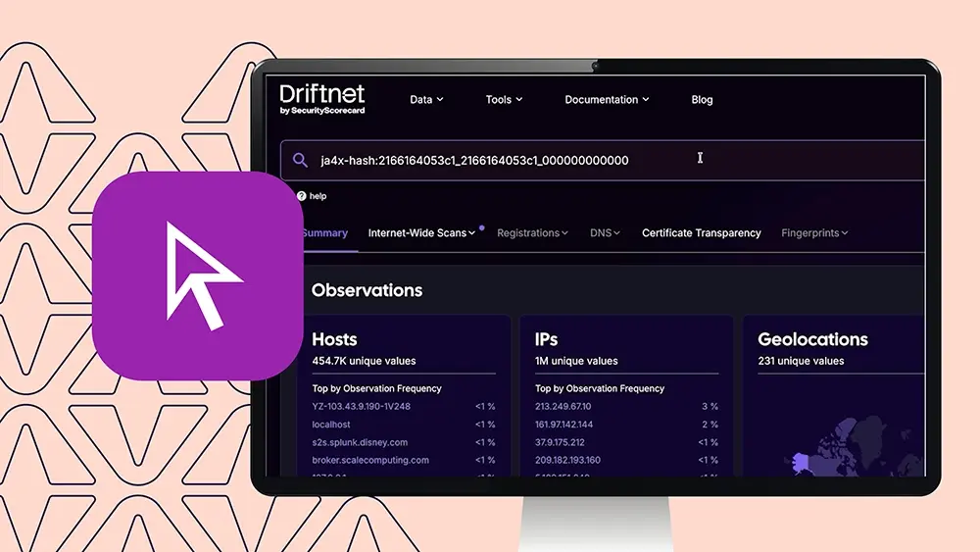Click the Geolocations card title
Screen dimensions: 980x552
[812, 339]
